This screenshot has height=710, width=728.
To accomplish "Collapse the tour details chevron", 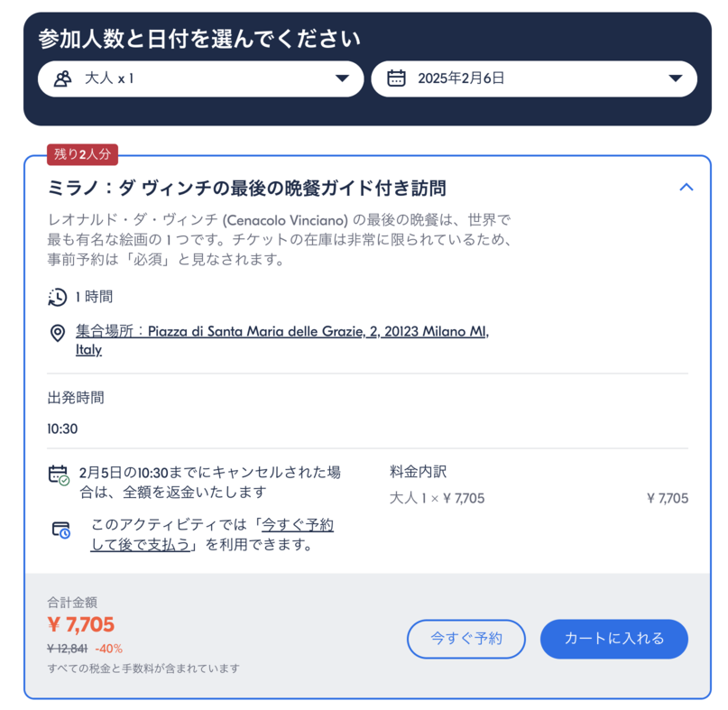I will 686,188.
